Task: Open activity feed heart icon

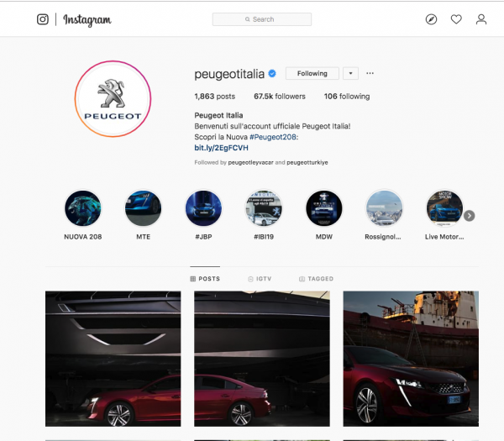Action: pos(456,19)
